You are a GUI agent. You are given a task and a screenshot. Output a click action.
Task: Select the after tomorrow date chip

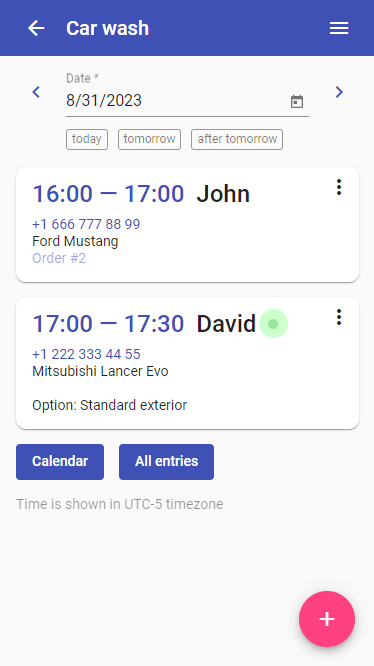click(x=237, y=139)
